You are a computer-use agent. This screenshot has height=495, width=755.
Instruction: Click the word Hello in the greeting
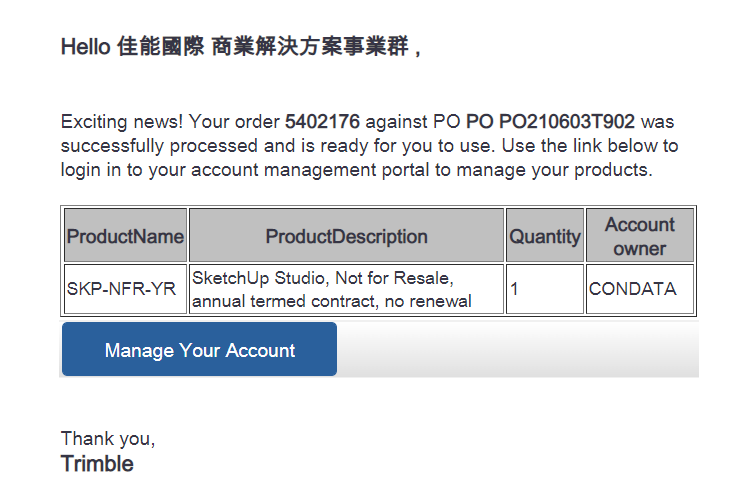point(83,47)
